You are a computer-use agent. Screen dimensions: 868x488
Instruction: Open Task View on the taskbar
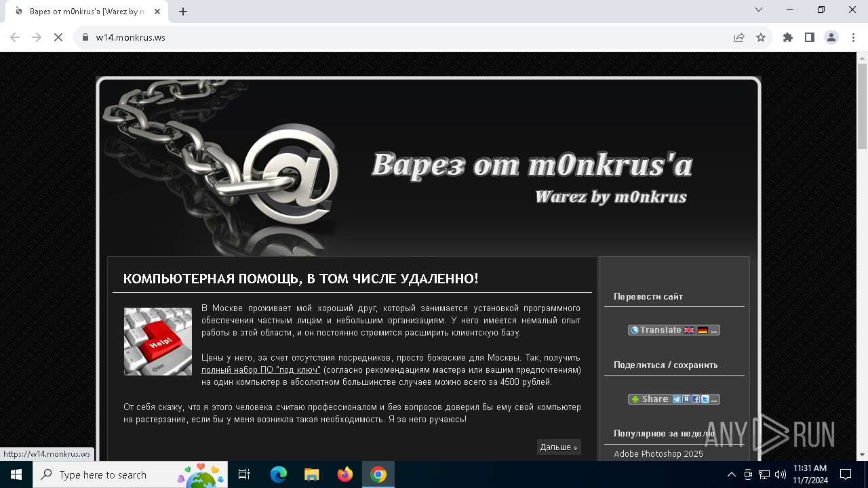pos(244,474)
